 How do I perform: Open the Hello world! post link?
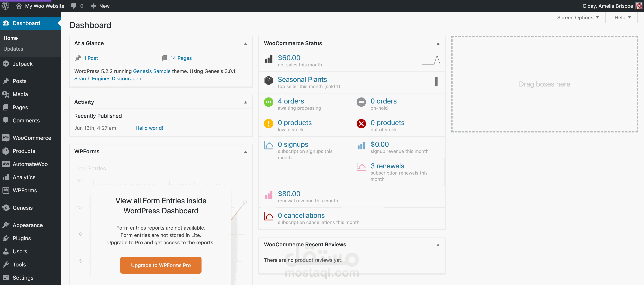coord(149,128)
